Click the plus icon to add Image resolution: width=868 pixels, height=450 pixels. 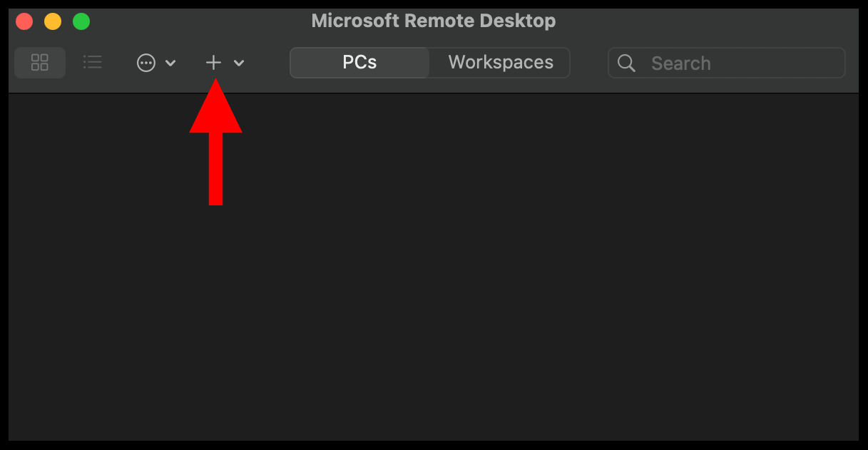[x=213, y=63]
